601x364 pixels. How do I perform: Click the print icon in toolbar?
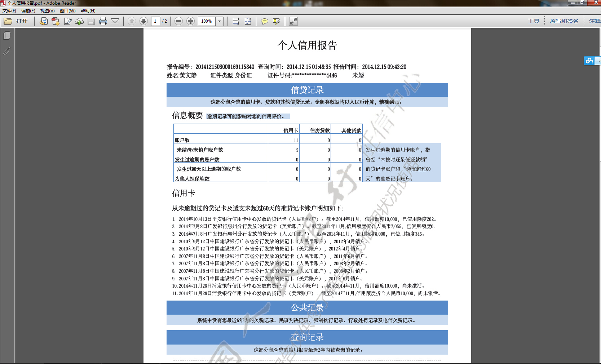[x=103, y=21]
